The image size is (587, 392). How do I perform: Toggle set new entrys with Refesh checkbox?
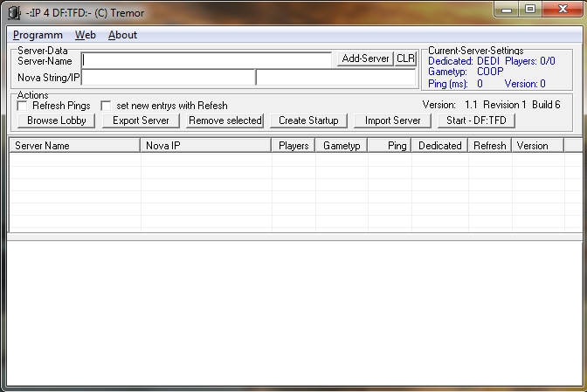click(106, 106)
